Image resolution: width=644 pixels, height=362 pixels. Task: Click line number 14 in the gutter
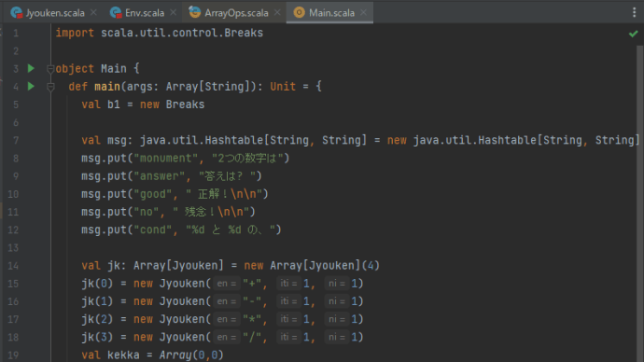(13, 266)
